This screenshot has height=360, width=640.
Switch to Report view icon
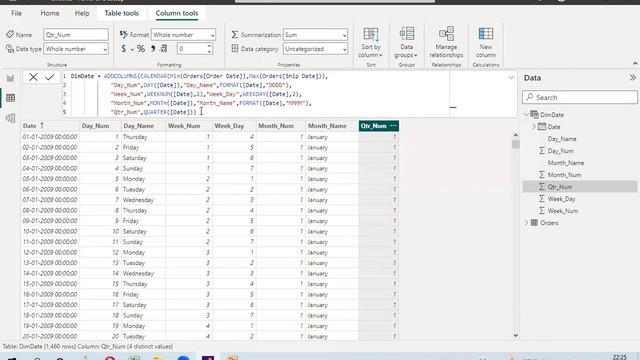click(10, 78)
